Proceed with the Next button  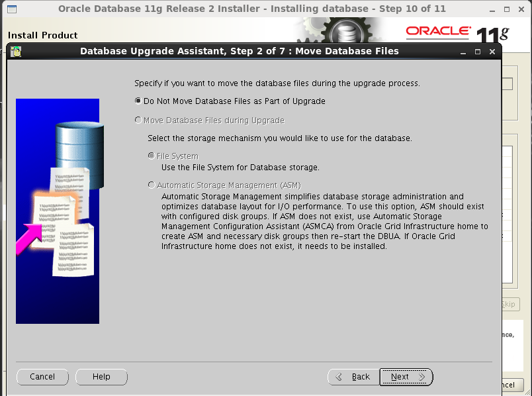(x=406, y=377)
